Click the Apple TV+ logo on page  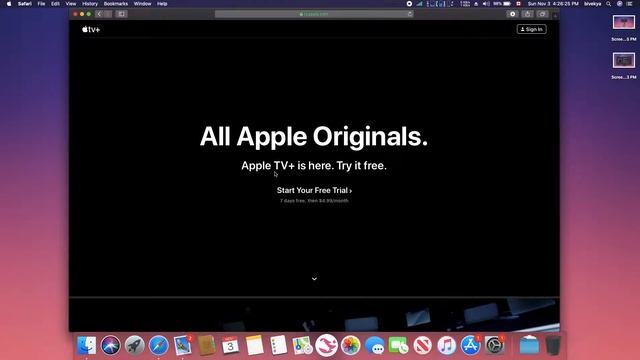tap(91, 29)
